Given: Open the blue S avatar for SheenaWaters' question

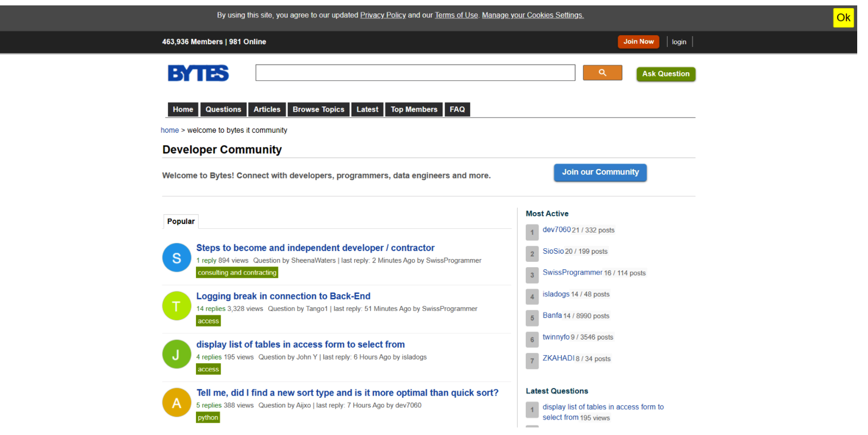Looking at the screenshot, I should (x=177, y=258).
